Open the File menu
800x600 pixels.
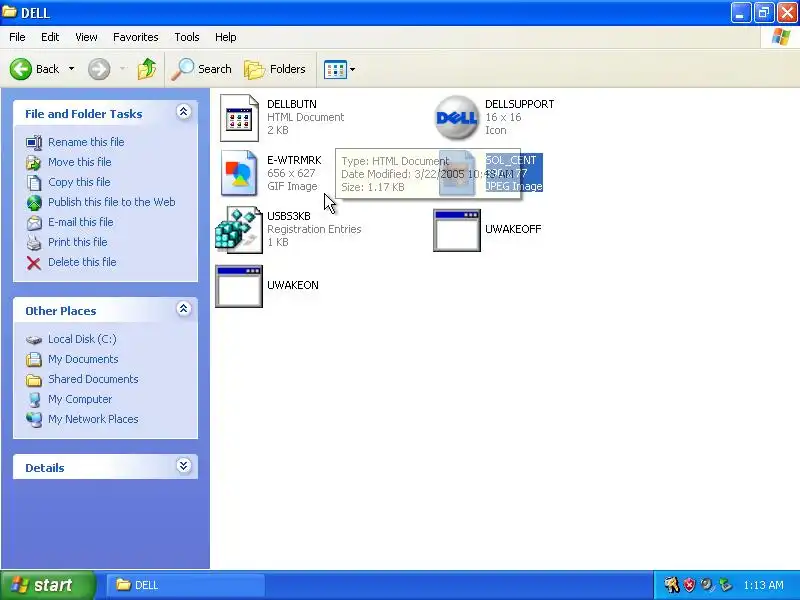pyautogui.click(x=17, y=37)
